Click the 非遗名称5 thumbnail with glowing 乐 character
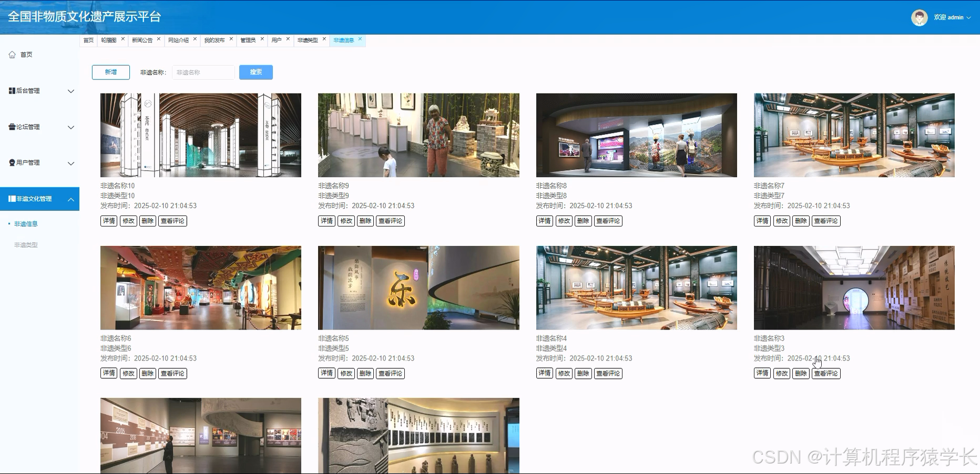 [418, 288]
